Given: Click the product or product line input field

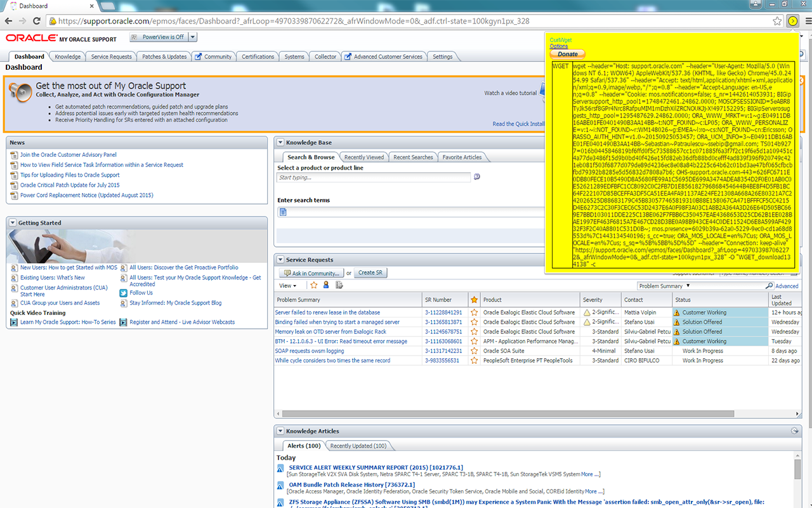Looking at the screenshot, I should point(374,178).
